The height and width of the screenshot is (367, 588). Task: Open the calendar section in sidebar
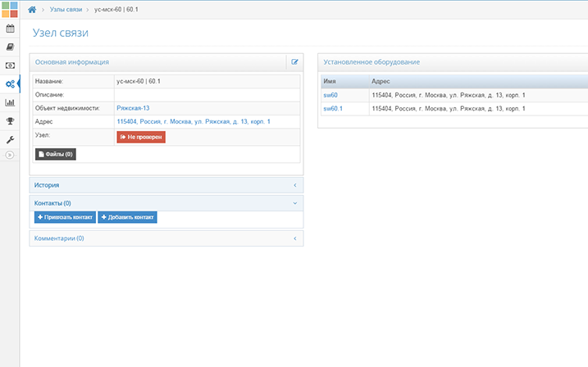(x=10, y=28)
